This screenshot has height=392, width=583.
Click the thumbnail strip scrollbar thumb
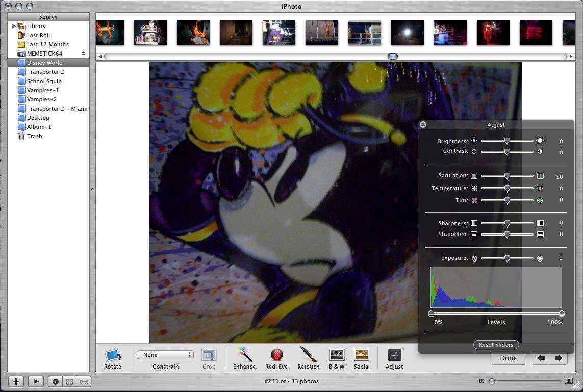tap(393, 57)
